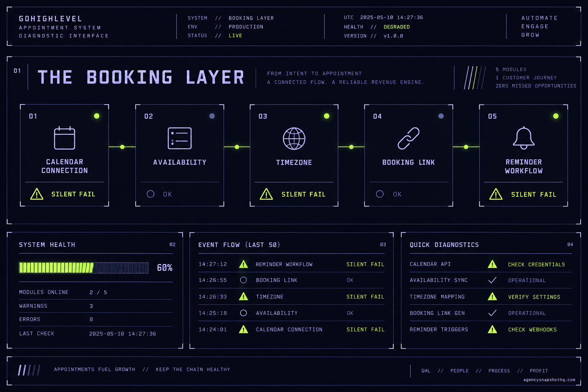Click warning icon on 14:27:12 event row
The width and height of the screenshot is (588, 392).
tap(243, 264)
